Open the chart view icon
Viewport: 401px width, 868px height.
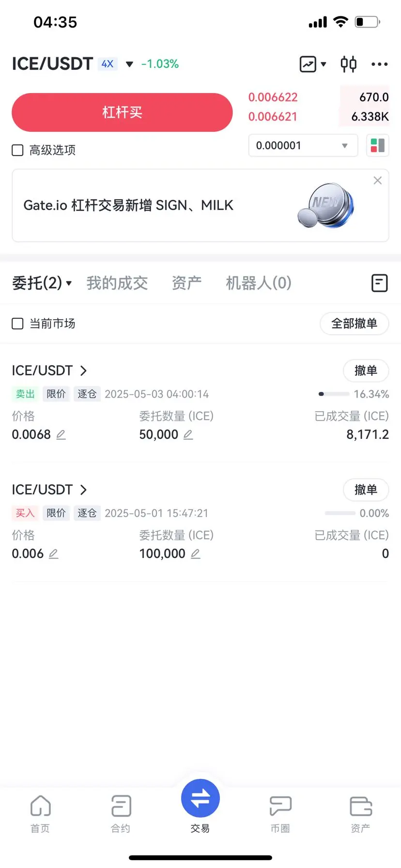(x=308, y=64)
